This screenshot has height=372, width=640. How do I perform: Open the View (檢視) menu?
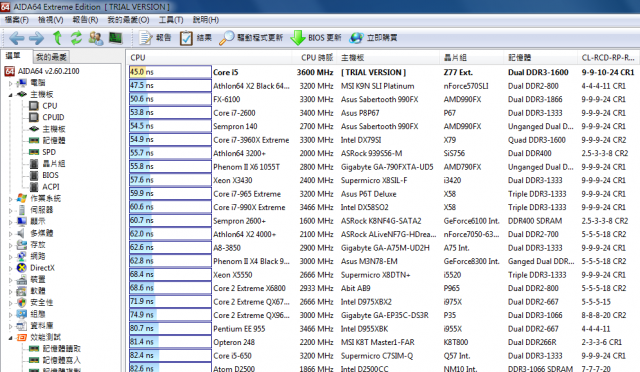point(51,20)
